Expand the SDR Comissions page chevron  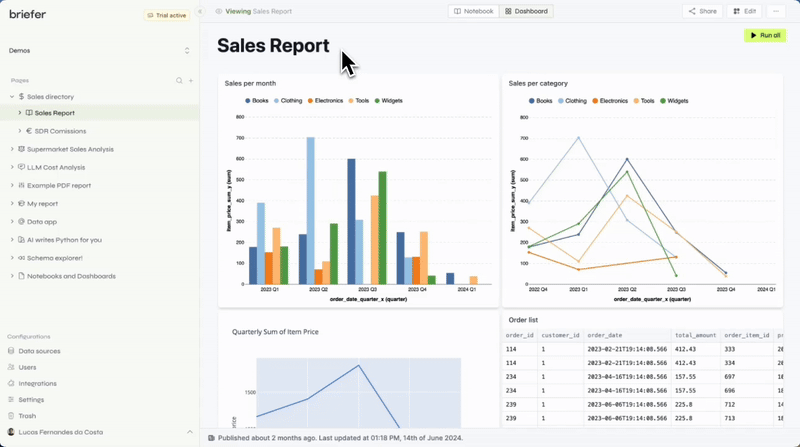[20, 131]
